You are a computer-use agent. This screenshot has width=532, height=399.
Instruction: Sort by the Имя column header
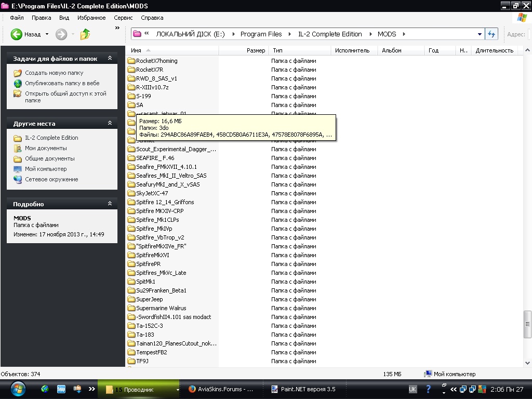[x=172, y=50]
